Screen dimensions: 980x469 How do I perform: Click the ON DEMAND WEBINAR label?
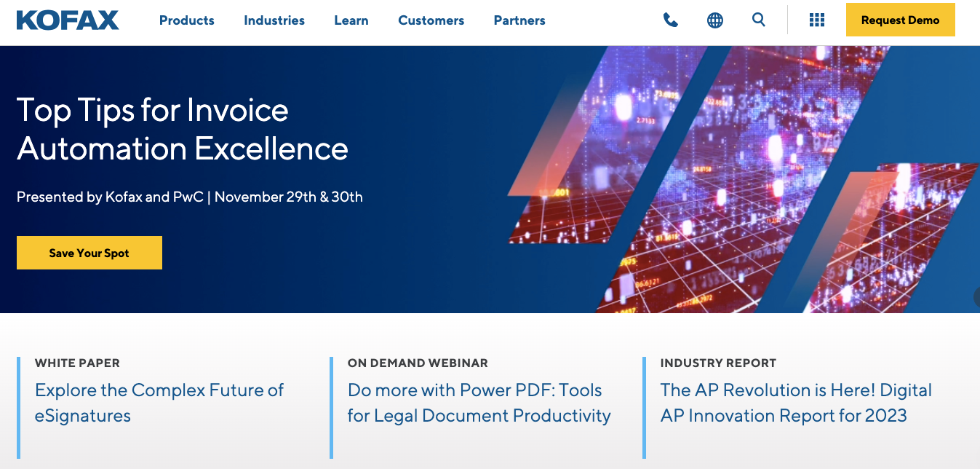click(418, 363)
